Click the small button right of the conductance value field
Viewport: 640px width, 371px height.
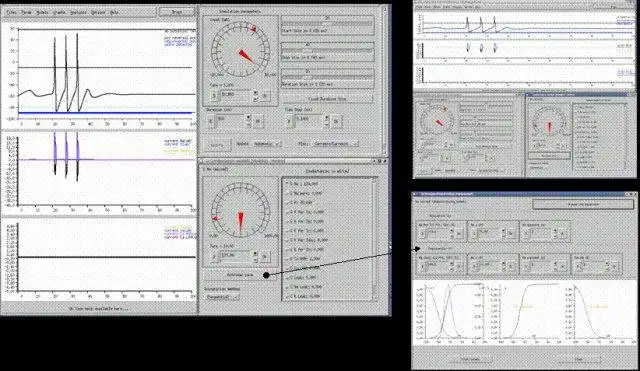pyautogui.click(x=265, y=256)
